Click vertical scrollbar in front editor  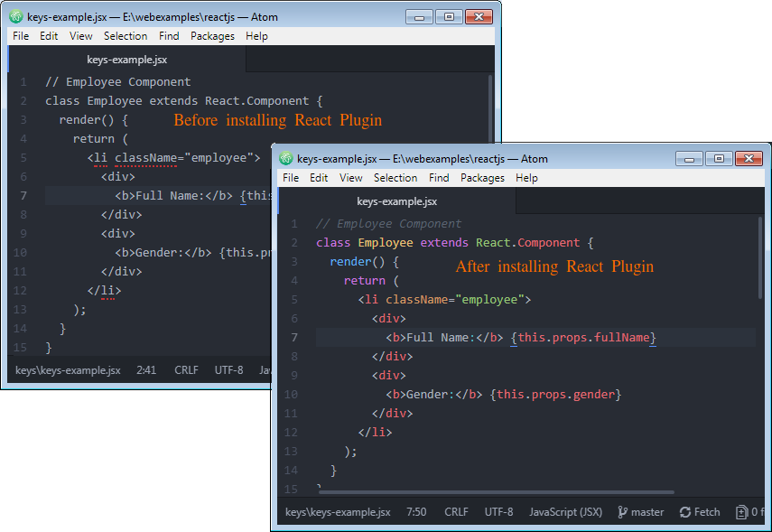point(760,257)
